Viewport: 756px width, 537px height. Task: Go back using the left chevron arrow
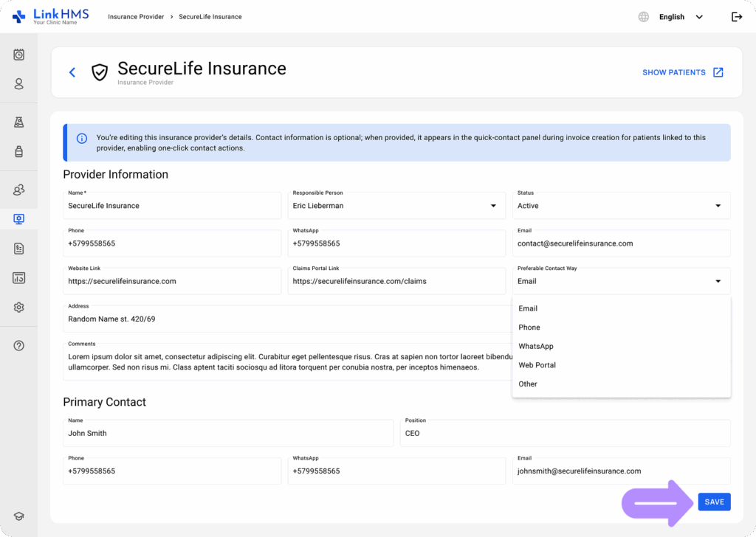pyautogui.click(x=72, y=72)
